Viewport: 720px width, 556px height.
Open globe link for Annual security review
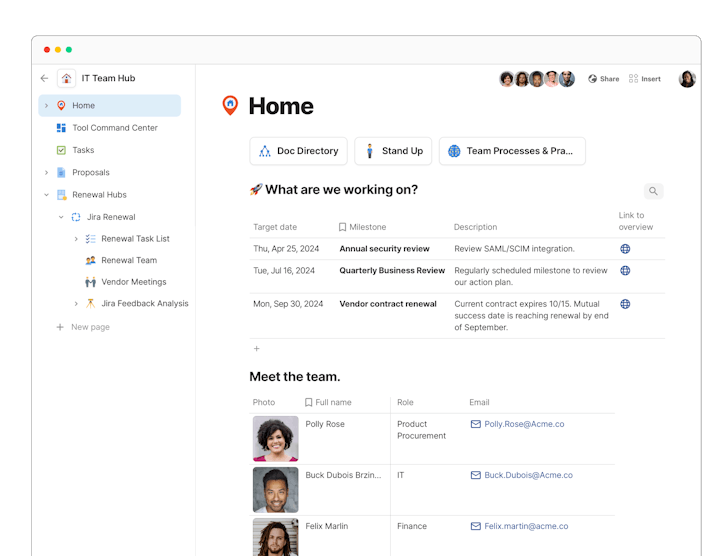click(625, 249)
